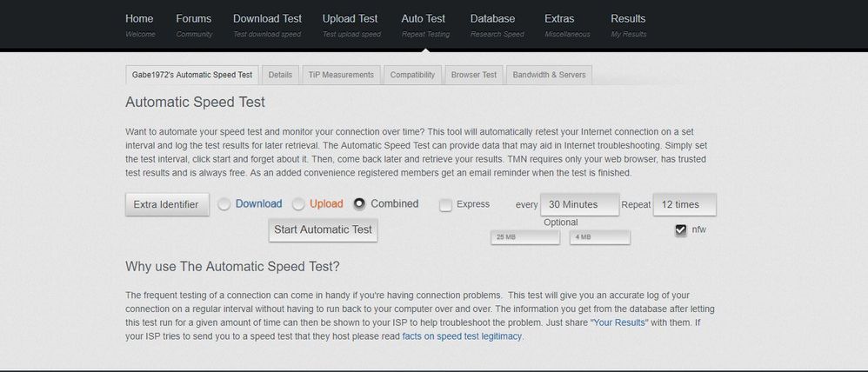Select the Browser Test tab
The height and width of the screenshot is (372, 868).
(x=474, y=75)
